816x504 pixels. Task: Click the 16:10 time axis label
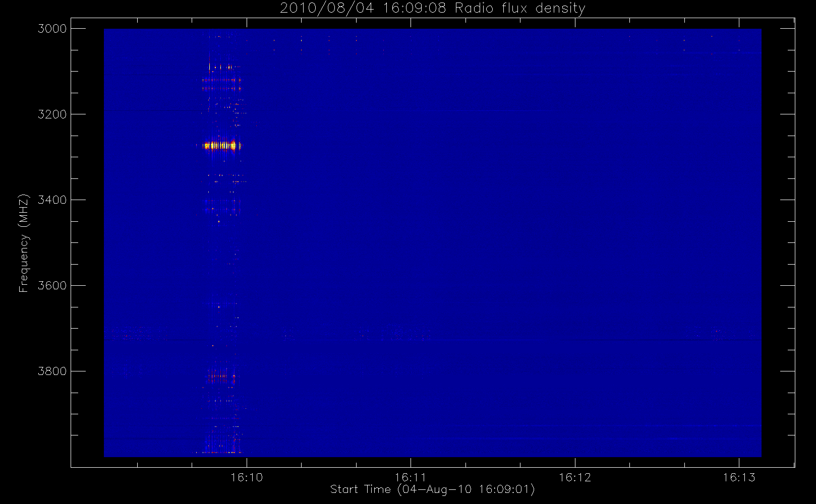[247, 477]
